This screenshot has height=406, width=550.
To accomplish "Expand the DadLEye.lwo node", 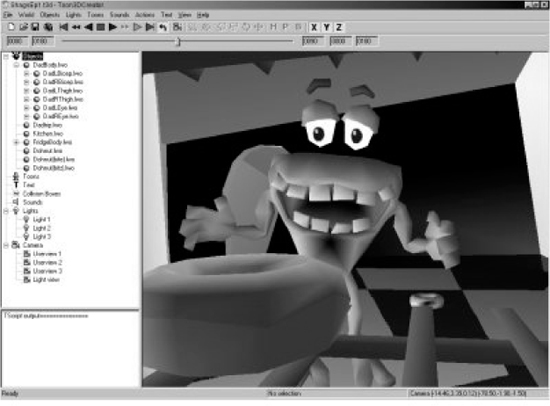I will (26, 108).
